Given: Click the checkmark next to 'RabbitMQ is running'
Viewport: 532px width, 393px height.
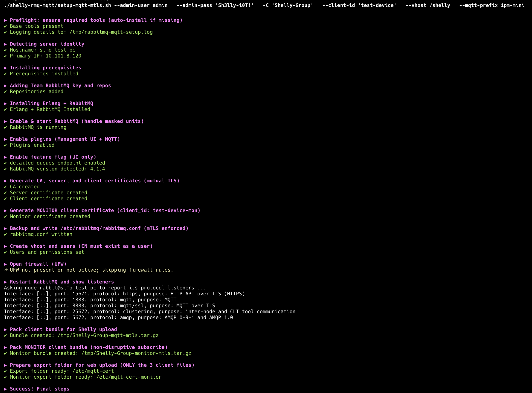Looking at the screenshot, I should click(x=5, y=127).
